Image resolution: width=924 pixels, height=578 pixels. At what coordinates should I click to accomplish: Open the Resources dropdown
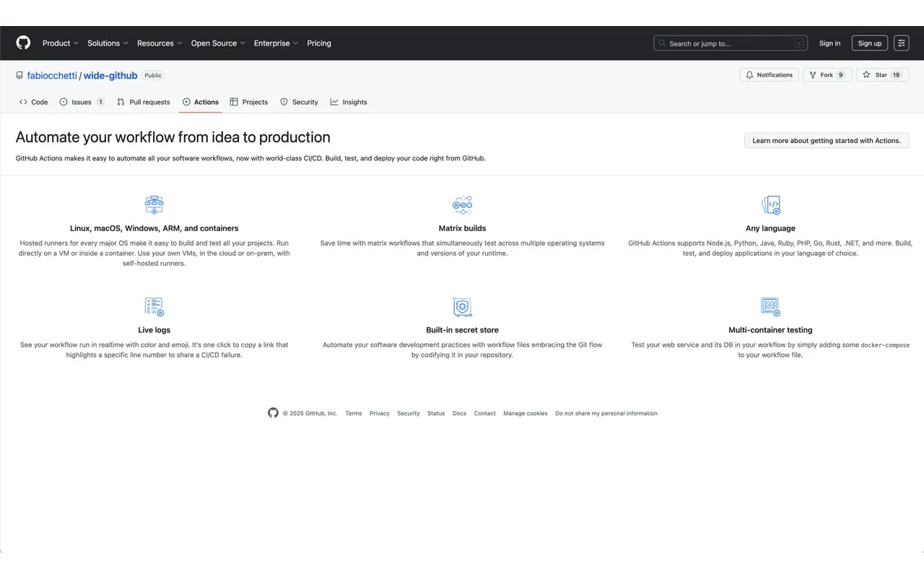click(160, 43)
